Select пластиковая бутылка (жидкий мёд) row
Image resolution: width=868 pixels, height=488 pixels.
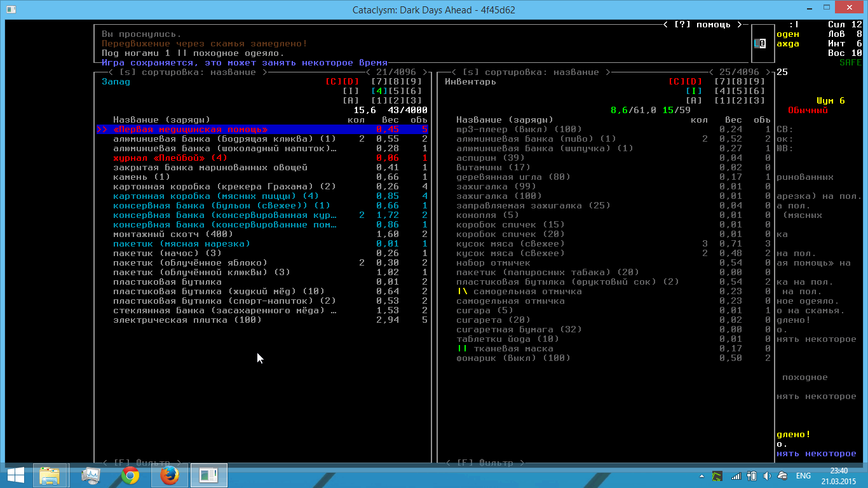[262, 292]
